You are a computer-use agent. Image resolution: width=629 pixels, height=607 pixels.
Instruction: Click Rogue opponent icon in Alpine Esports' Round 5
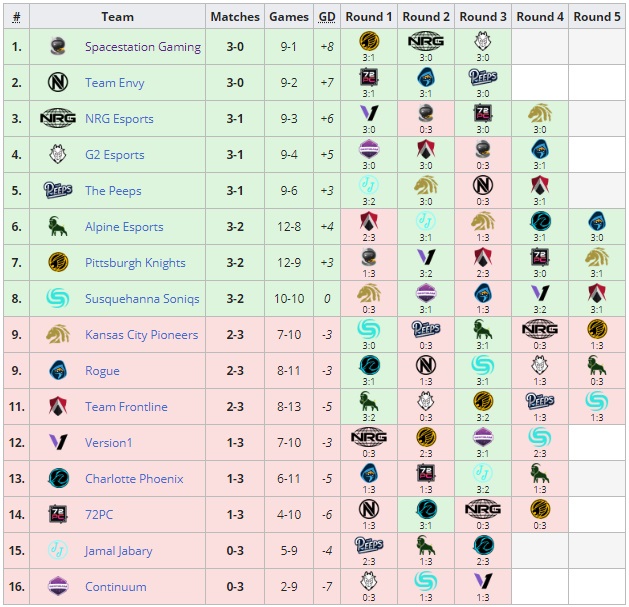[597, 221]
